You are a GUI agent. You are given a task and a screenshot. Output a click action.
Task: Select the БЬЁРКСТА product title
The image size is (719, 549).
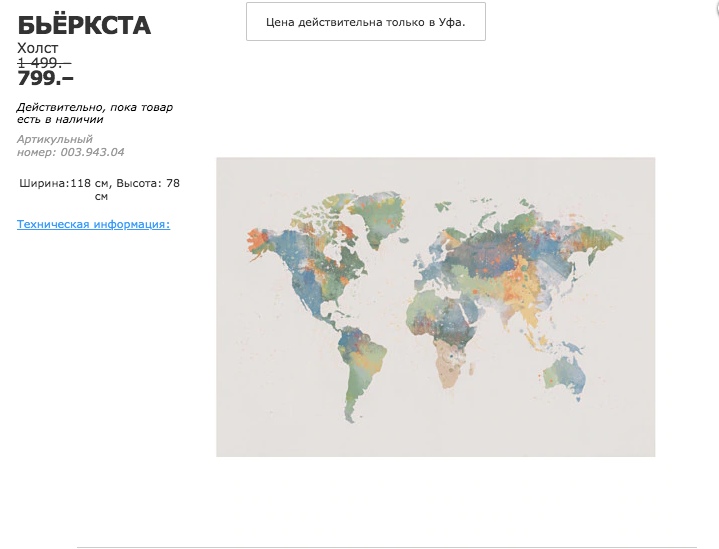(84, 25)
